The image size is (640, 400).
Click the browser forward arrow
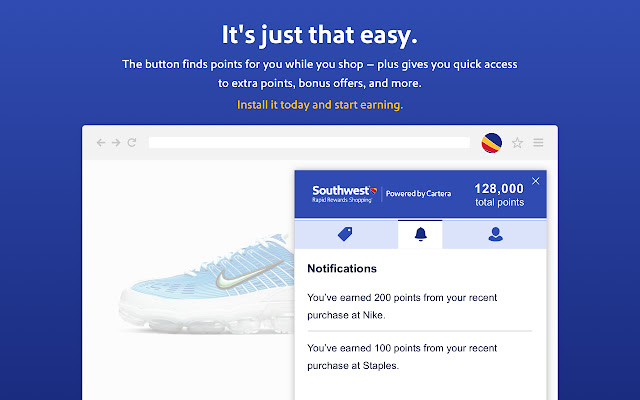click(116, 143)
